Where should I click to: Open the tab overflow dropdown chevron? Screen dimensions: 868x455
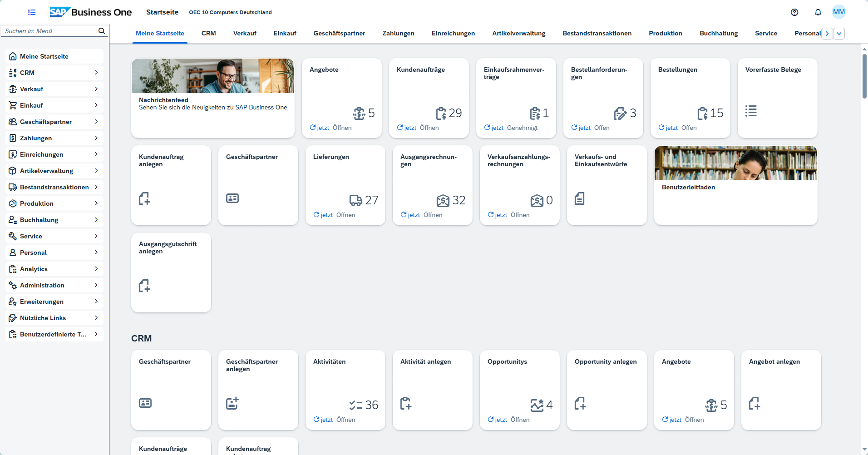pyautogui.click(x=838, y=34)
